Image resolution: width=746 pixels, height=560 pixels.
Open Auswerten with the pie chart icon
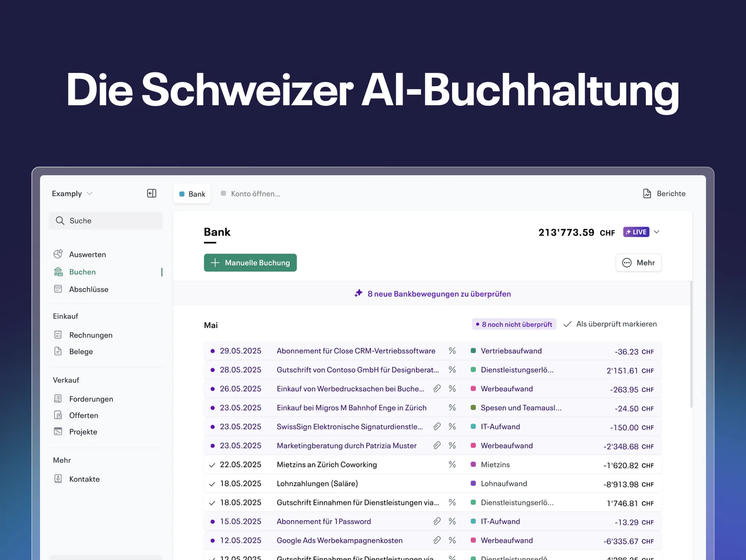coord(58,254)
